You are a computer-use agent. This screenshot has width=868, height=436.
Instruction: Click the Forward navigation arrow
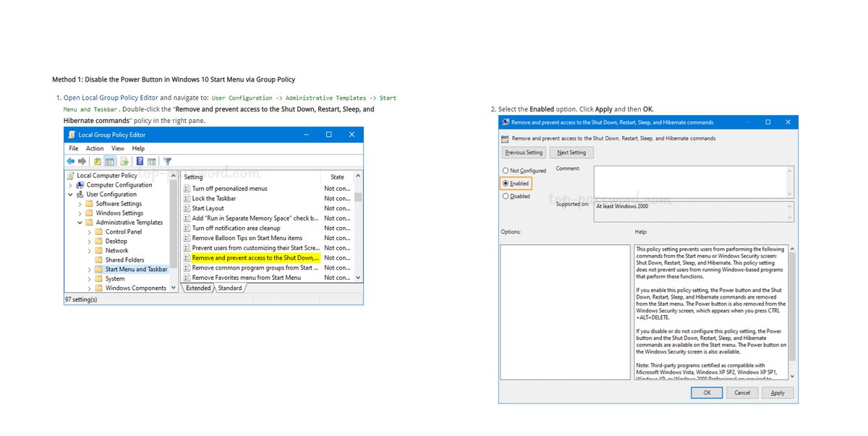pos(81,161)
